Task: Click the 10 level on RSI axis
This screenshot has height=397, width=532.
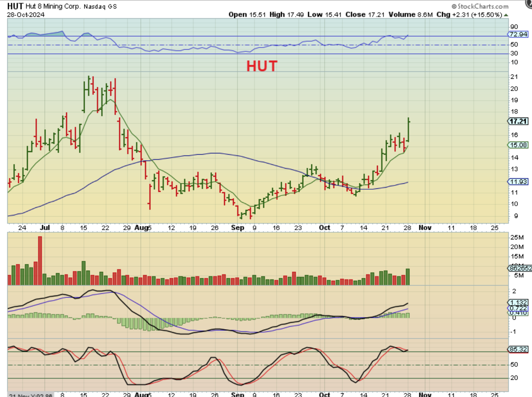Action: pos(514,62)
